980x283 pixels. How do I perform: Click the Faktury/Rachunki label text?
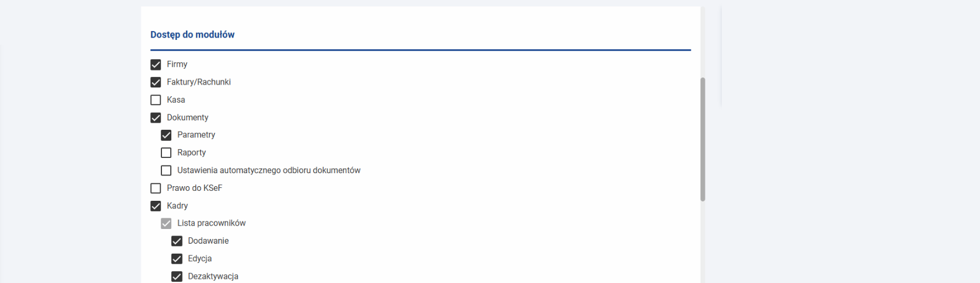199,82
